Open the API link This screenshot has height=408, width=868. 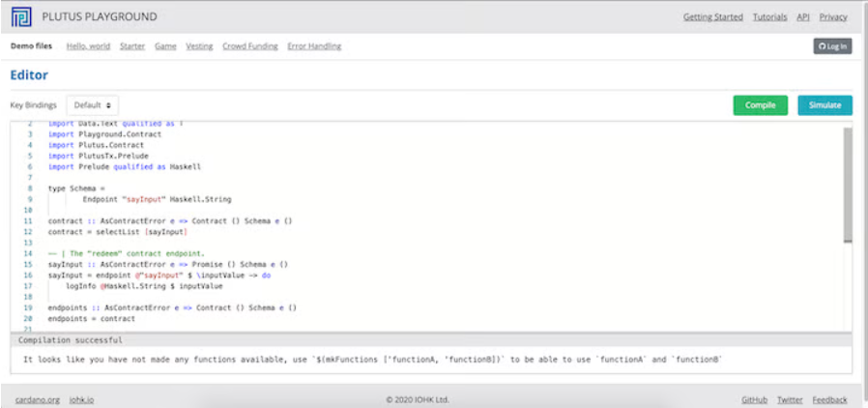point(802,17)
